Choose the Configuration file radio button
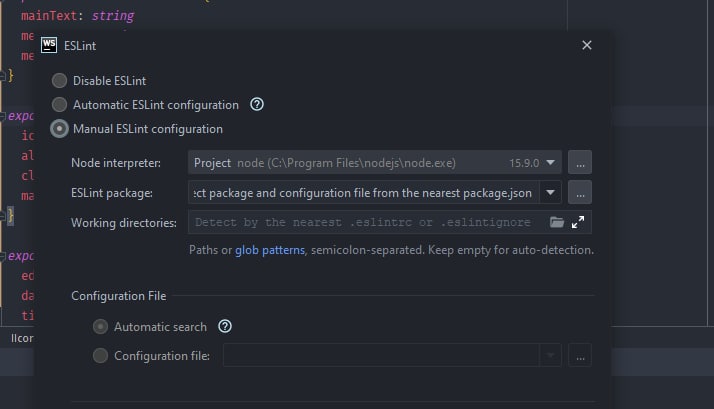Screen dimensions: 714x409 click(x=100, y=355)
